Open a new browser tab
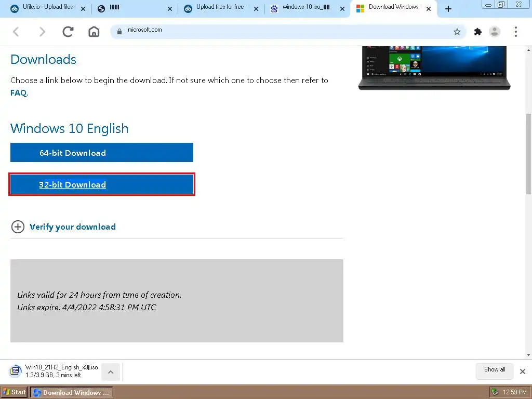532x399 pixels. (448, 9)
